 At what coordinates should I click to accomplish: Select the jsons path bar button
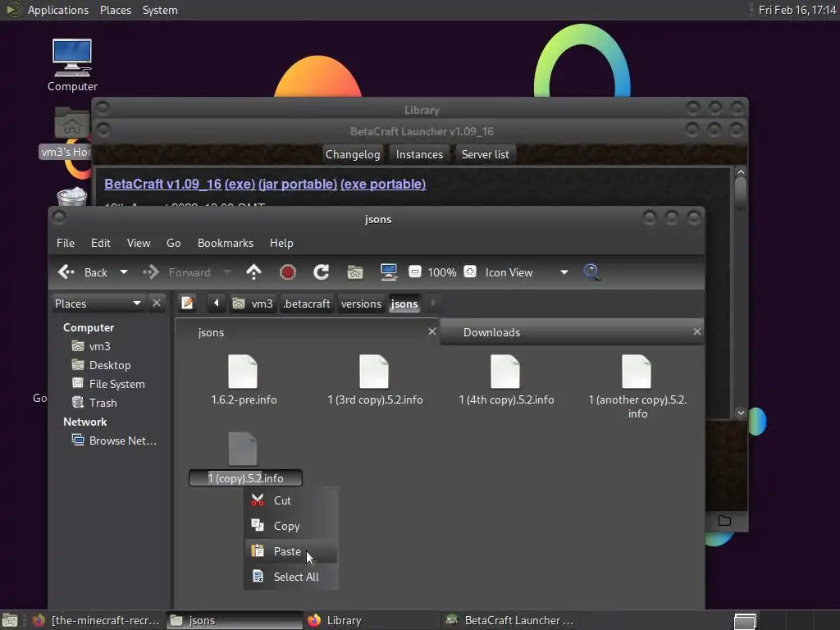coord(404,304)
